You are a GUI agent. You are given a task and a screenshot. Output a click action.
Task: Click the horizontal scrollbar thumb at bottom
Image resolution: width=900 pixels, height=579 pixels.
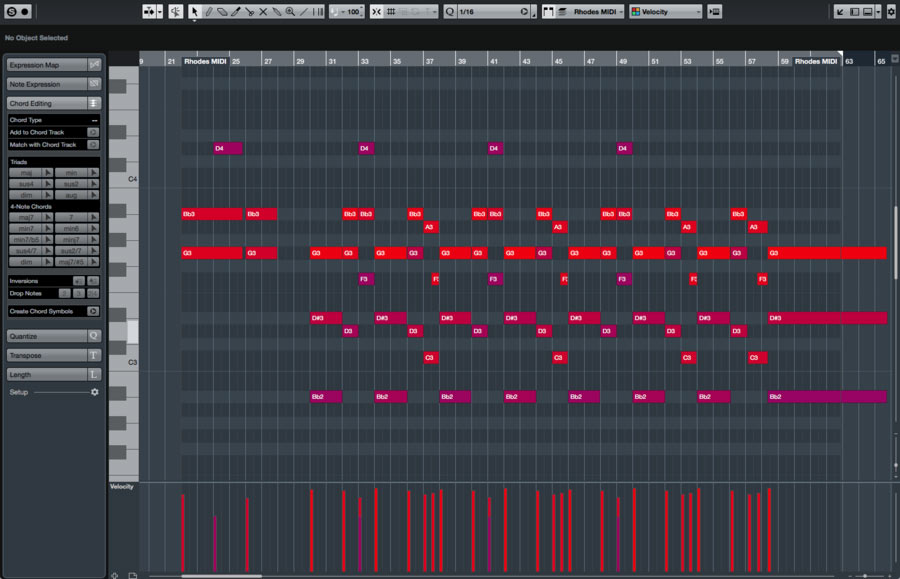[x=222, y=576]
